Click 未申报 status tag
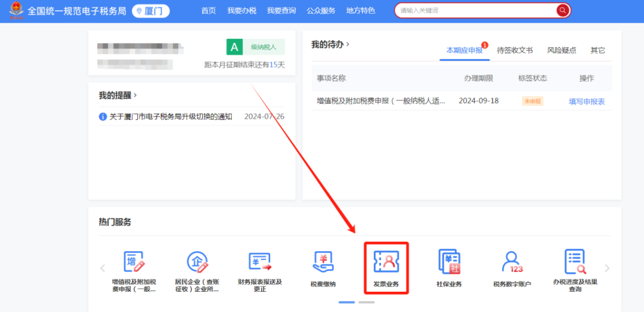Screen dimensions: 644x312 tap(532, 101)
